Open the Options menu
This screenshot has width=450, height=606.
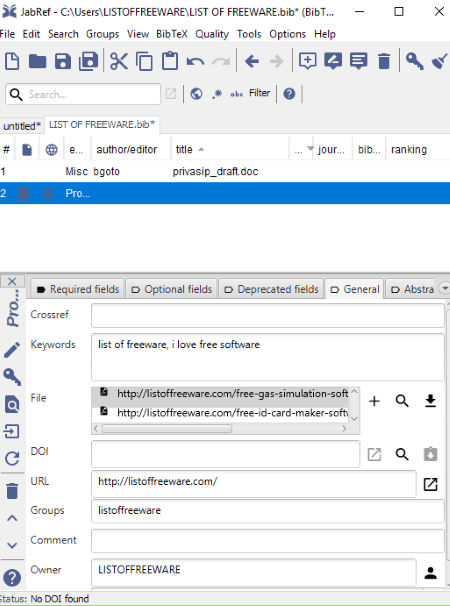click(288, 34)
